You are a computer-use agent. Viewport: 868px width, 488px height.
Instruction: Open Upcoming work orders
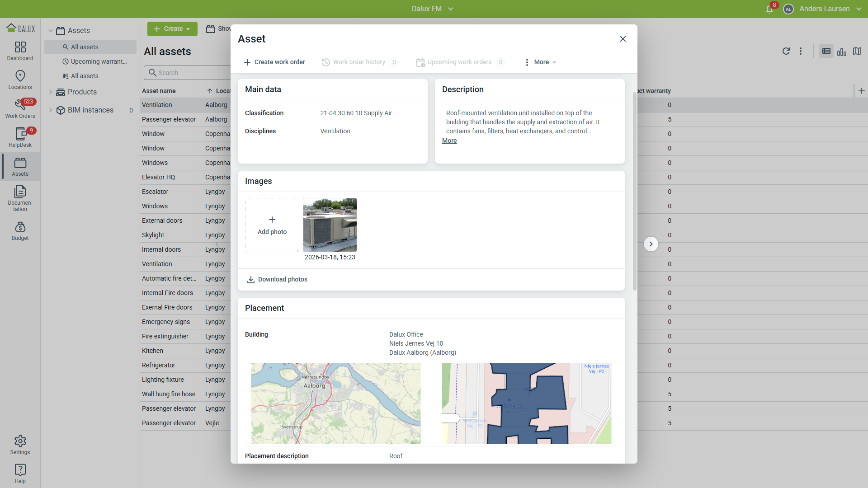point(460,62)
